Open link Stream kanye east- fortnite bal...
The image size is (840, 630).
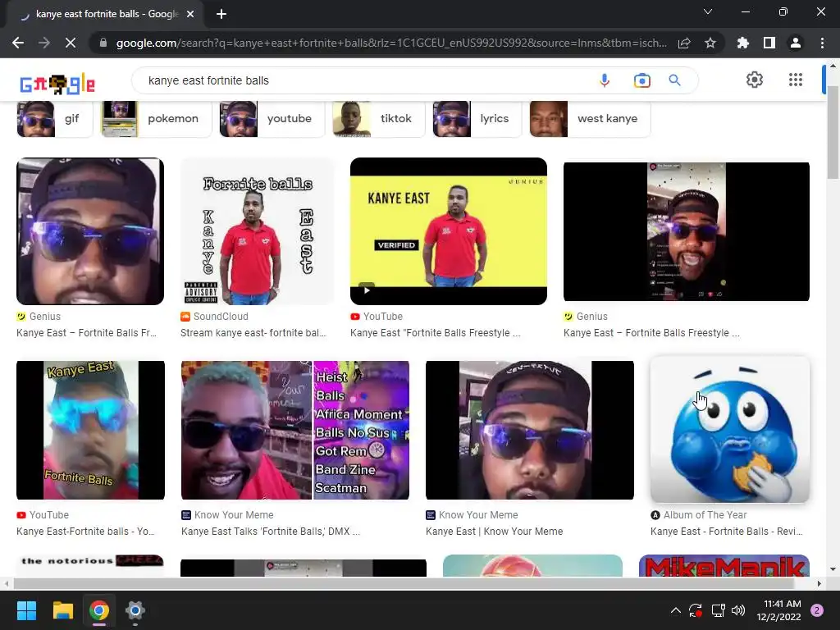tap(253, 333)
